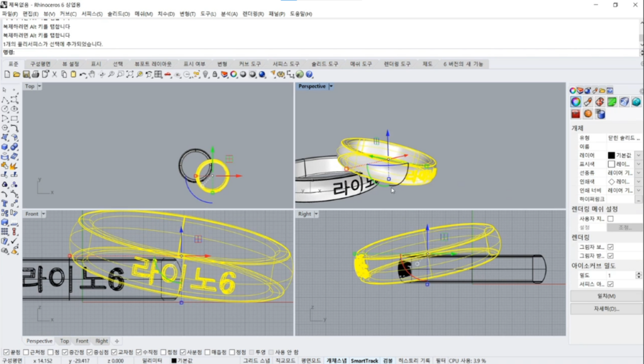This screenshot has height=364, width=644.
Task: Click the 자세히(D)... button
Action: pos(606,309)
